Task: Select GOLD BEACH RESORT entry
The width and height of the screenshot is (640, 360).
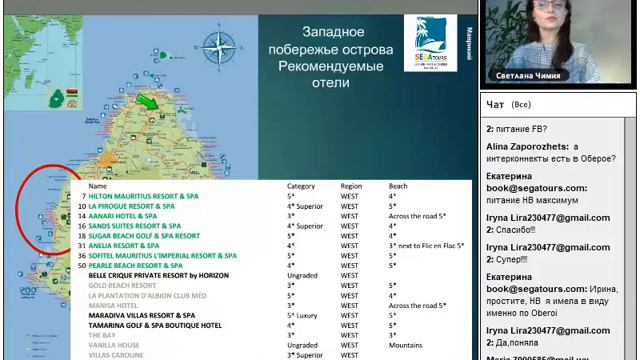Action: 122,286
